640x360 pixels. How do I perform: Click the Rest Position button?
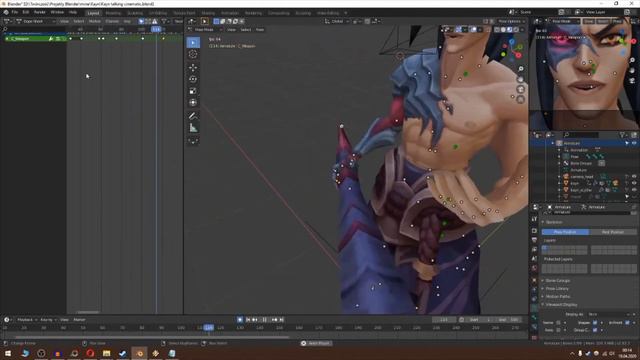(x=613, y=232)
